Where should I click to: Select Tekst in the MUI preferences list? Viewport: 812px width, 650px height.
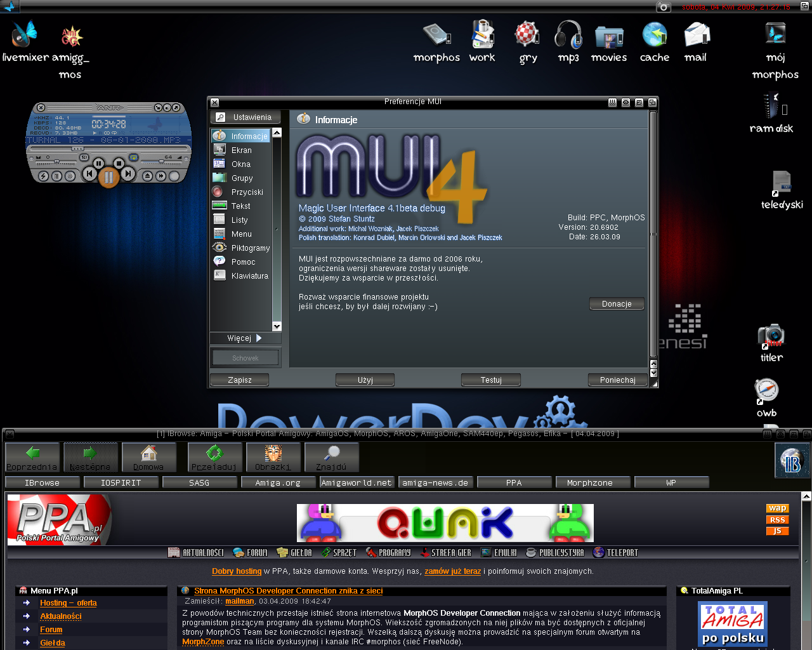tap(241, 206)
